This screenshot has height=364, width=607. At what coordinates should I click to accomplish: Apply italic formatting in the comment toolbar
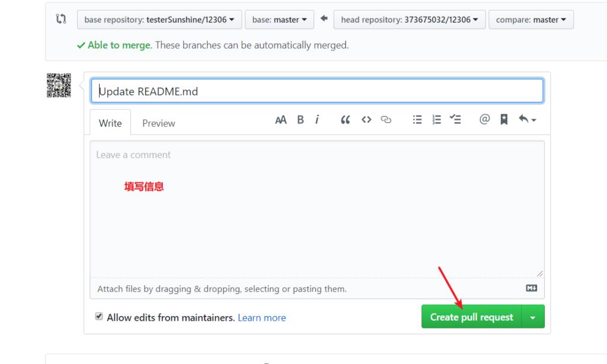[x=318, y=119]
